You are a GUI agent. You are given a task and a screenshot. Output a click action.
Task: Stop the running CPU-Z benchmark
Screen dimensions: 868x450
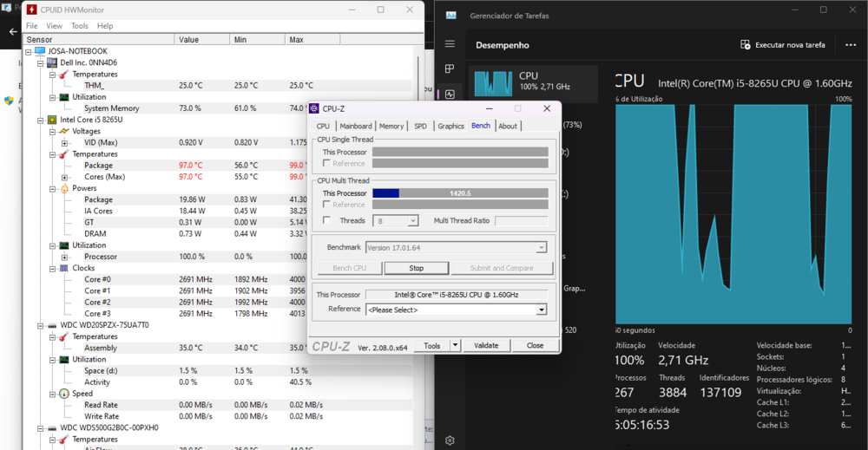(x=416, y=268)
